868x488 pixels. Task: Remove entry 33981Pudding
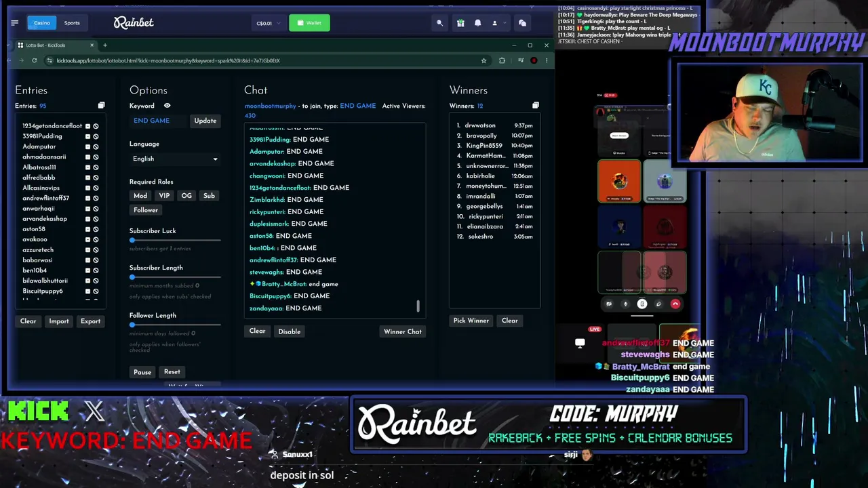point(87,136)
